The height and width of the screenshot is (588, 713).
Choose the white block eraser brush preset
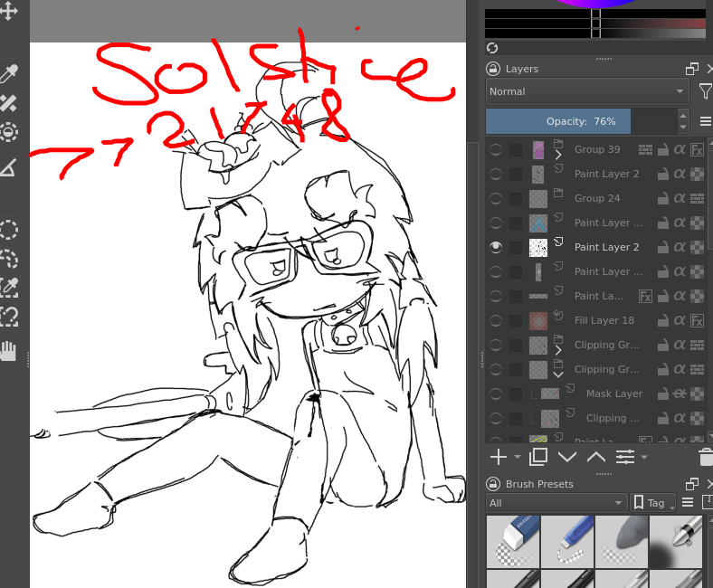click(513, 541)
